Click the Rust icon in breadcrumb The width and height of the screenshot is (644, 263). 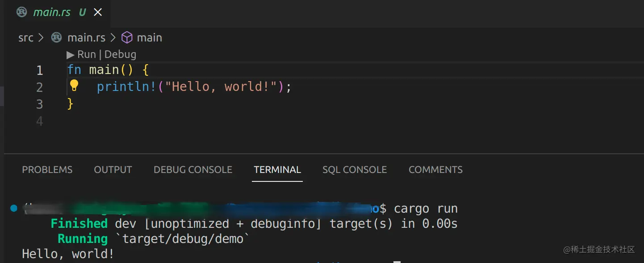coord(56,38)
